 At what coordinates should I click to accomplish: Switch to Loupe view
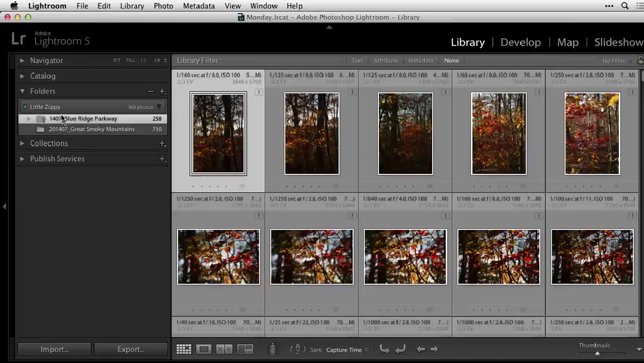point(204,349)
